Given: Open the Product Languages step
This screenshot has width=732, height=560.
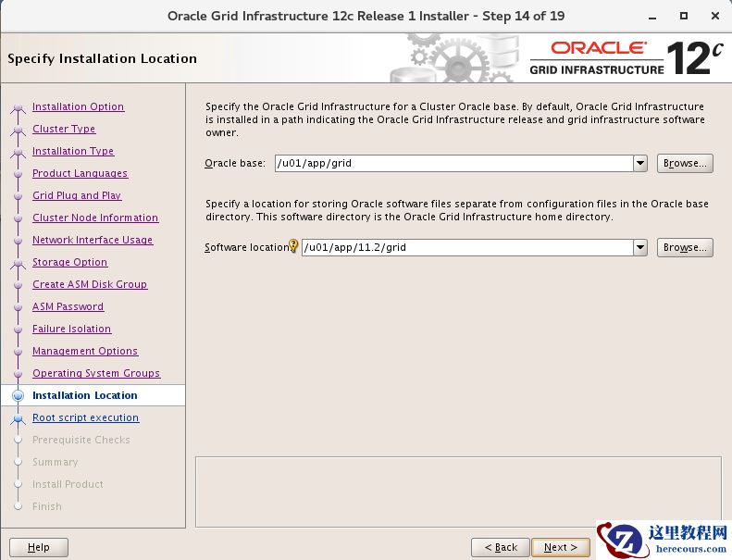Looking at the screenshot, I should tap(80, 173).
